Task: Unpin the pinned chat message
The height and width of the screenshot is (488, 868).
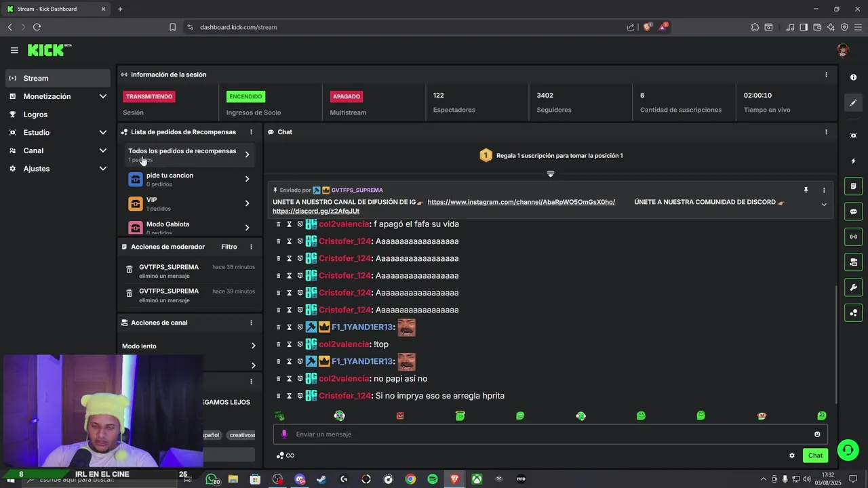Action: (x=806, y=190)
